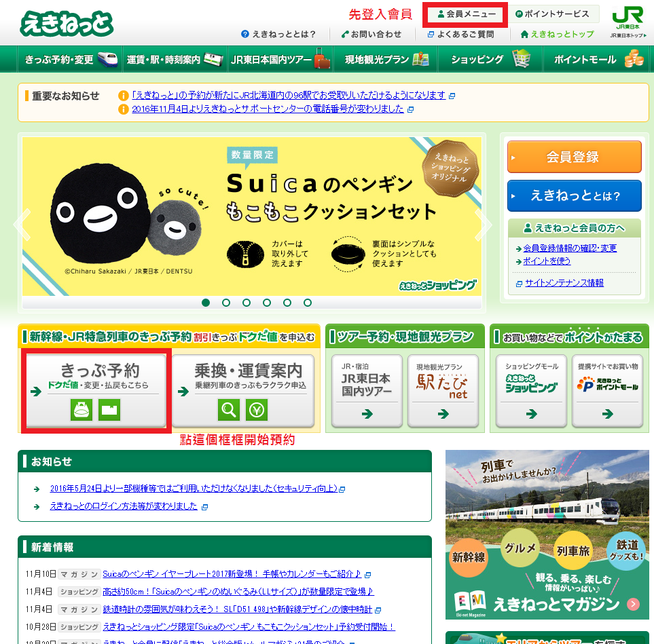Select the fourth carousel dot
Screen dimensions: 654x644
(267, 303)
